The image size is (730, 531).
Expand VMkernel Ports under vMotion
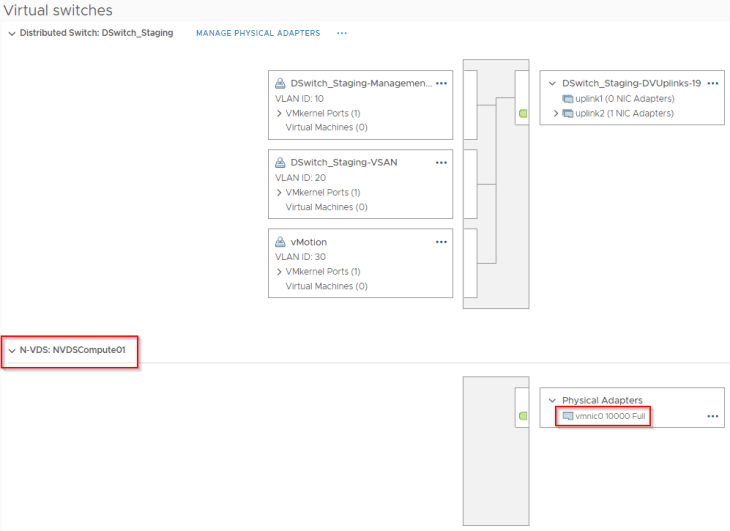[x=279, y=272]
